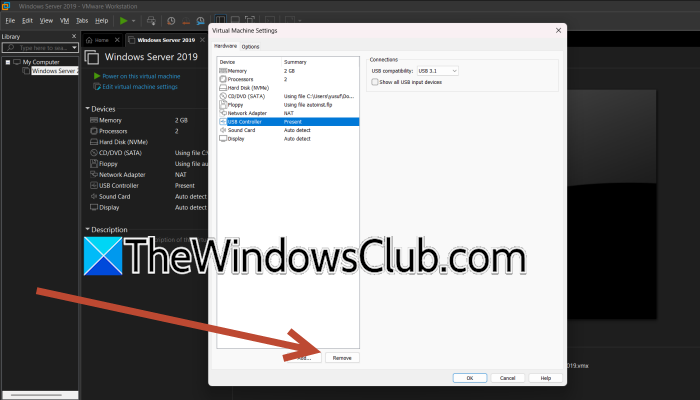Open the VM menu
700x400 pixels.
64,21
